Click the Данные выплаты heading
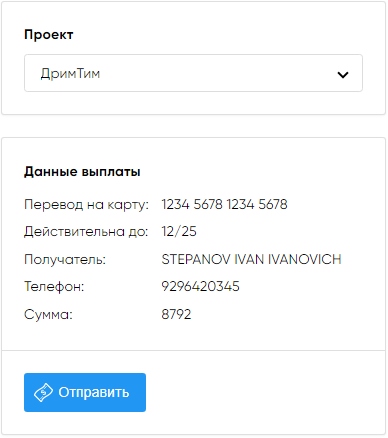The height and width of the screenshot is (438, 388). 82,172
